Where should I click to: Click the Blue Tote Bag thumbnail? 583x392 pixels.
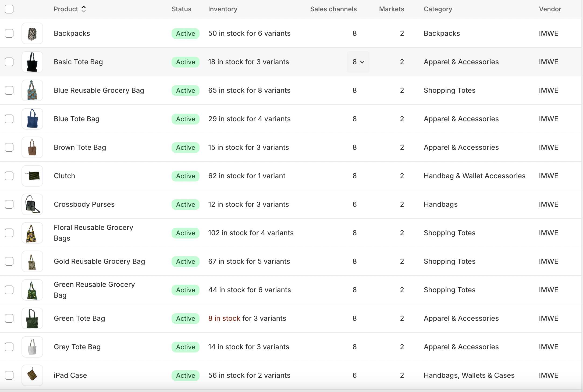[32, 119]
